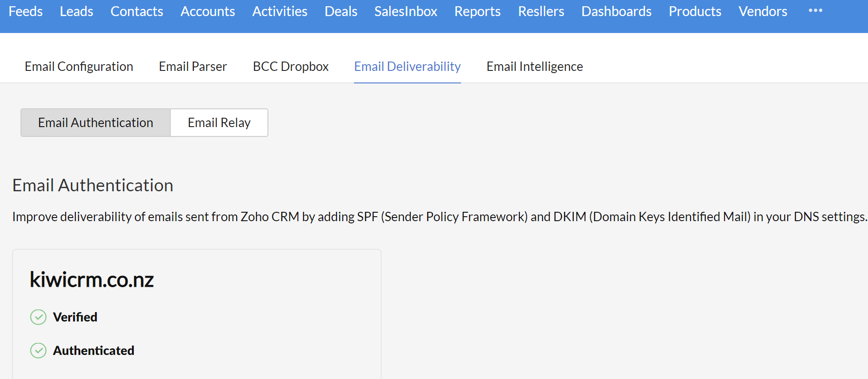868x379 pixels.
Task: Go to Email Intelligence tab
Action: [535, 66]
